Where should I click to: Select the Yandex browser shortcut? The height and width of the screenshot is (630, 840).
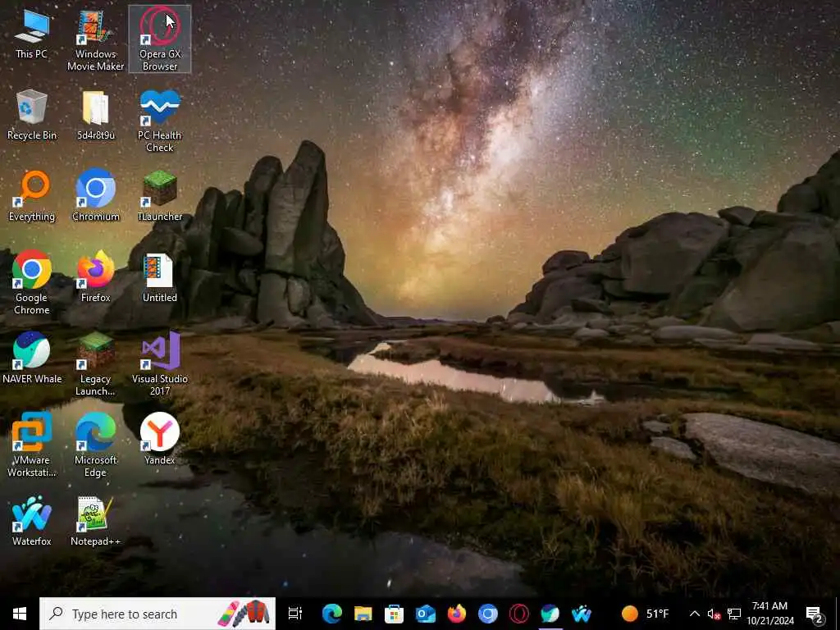point(160,440)
